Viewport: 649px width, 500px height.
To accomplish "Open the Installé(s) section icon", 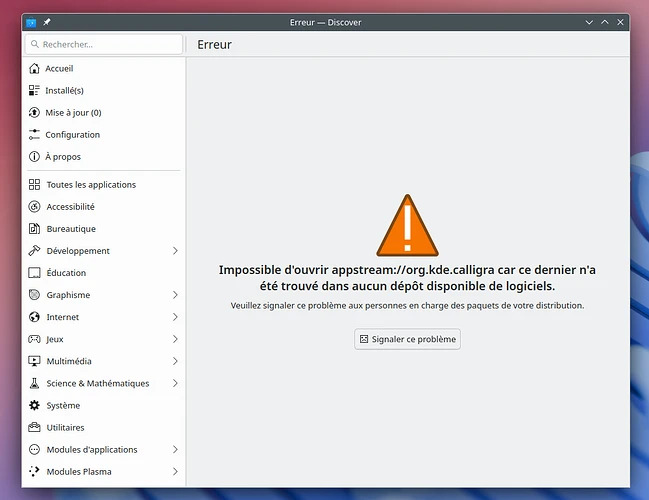I will pyautogui.click(x=34, y=91).
